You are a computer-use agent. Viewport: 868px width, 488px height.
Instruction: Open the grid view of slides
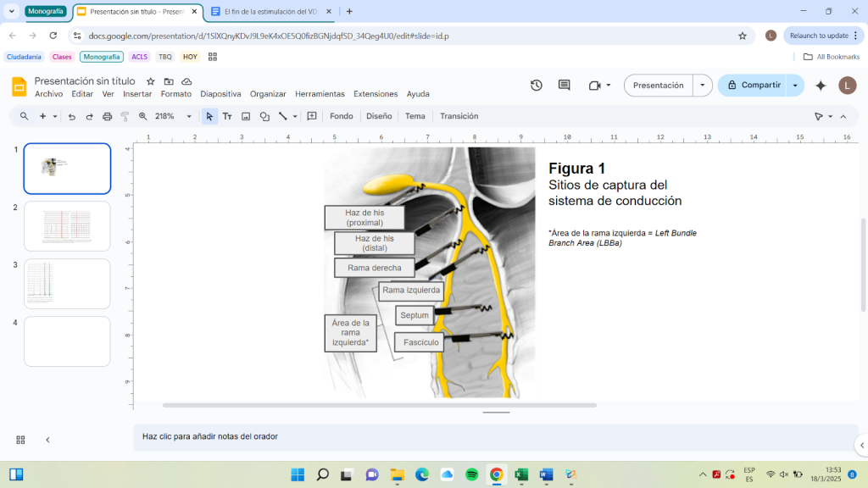(20, 440)
